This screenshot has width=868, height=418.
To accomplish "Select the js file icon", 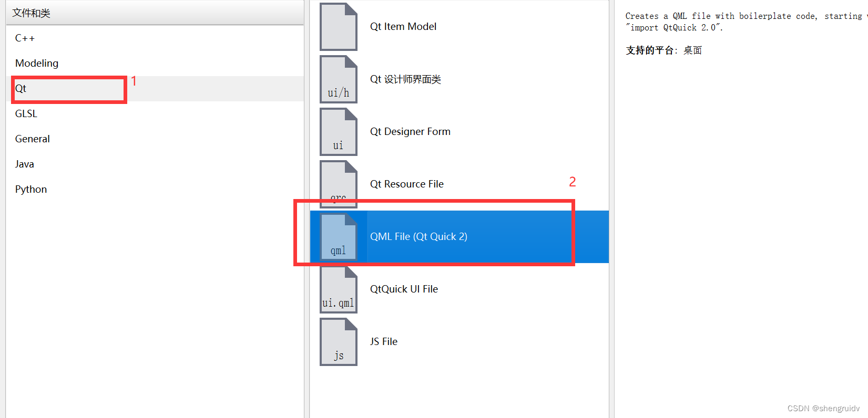I will point(339,342).
